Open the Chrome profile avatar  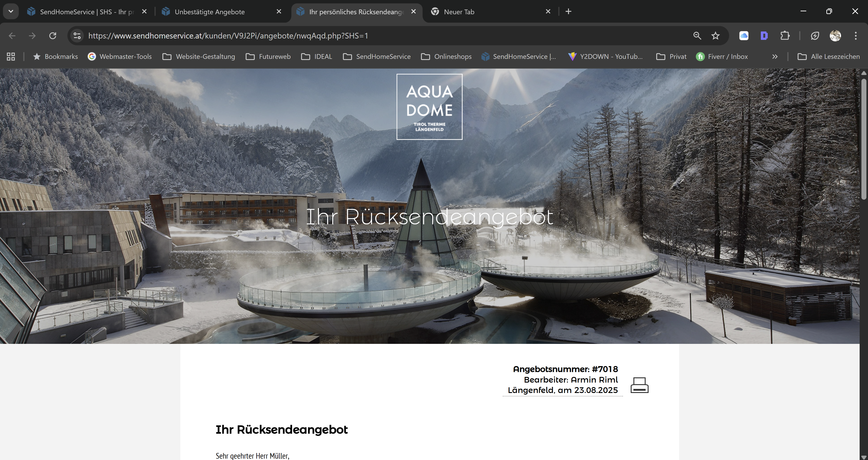tap(835, 36)
